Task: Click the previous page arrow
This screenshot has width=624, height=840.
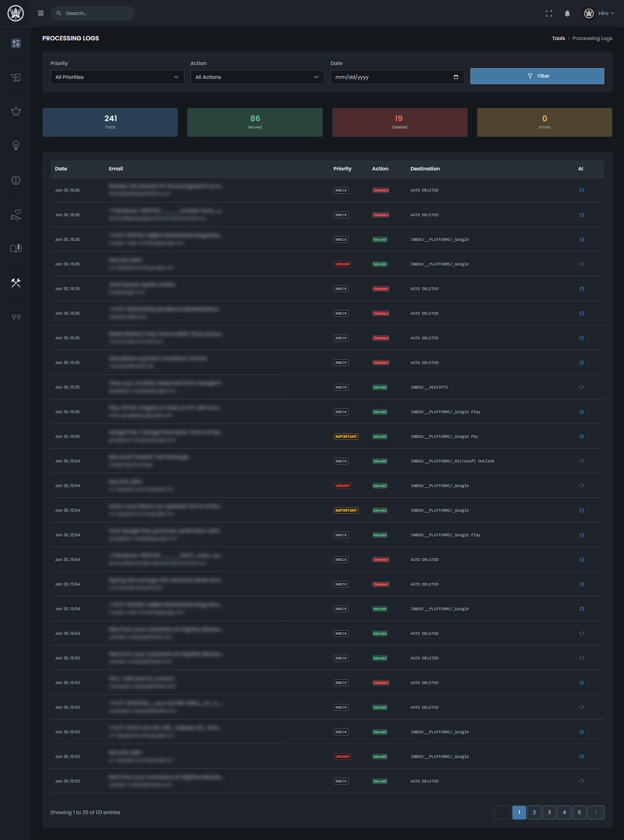Action: [x=503, y=812]
